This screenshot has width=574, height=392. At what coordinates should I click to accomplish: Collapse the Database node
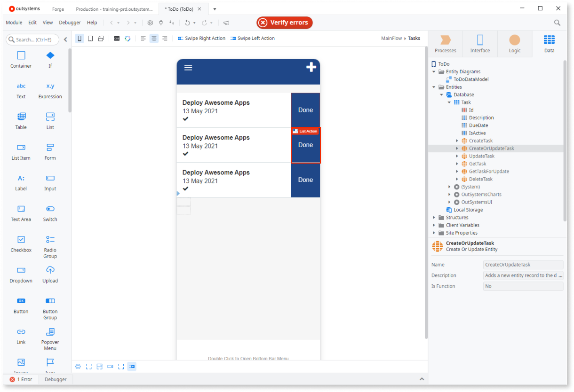441,94
